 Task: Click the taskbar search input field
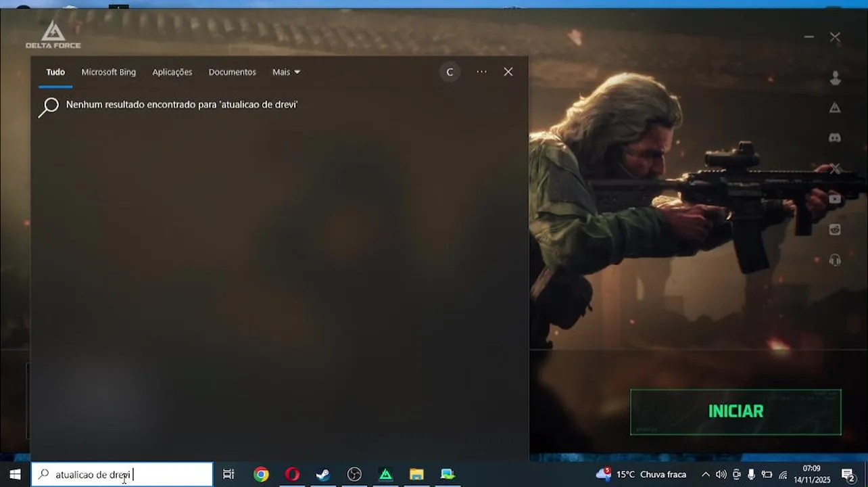(122, 474)
